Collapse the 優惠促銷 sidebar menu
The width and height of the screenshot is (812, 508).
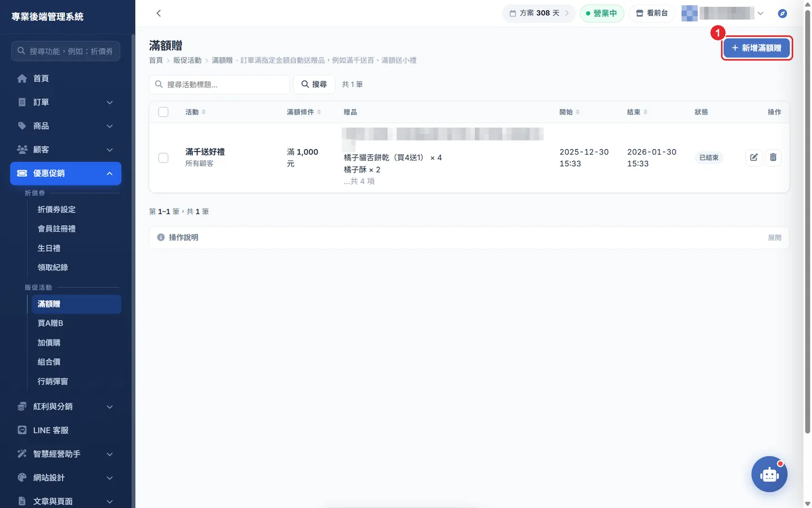click(x=110, y=173)
